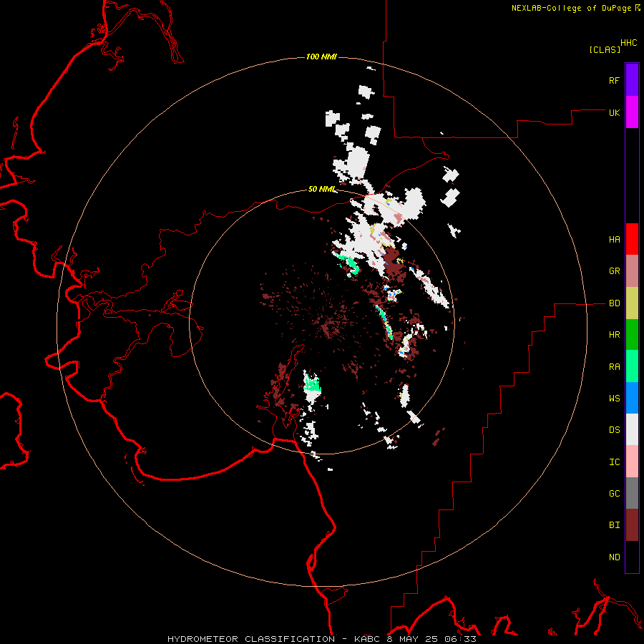Select the BD yellow legend swatch

pyautogui.click(x=632, y=303)
